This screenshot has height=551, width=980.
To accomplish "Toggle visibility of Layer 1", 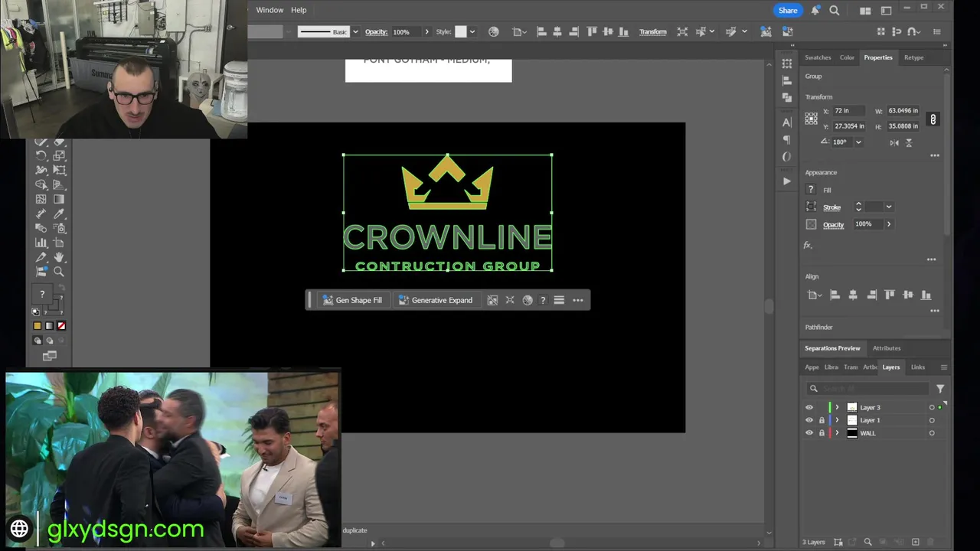I will [x=809, y=420].
